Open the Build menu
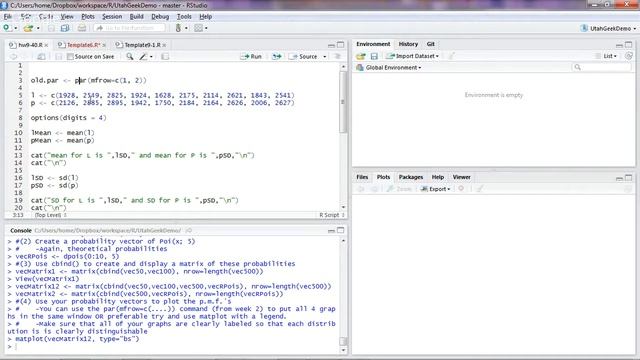640x360 pixels. [136, 17]
